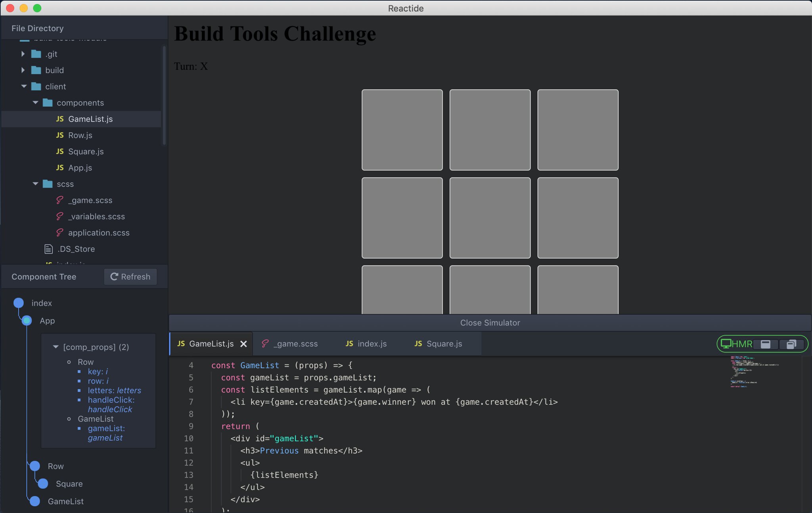Screen dimensions: 812x513
Task: Open application.scss from the file directory
Action: point(81,233)
